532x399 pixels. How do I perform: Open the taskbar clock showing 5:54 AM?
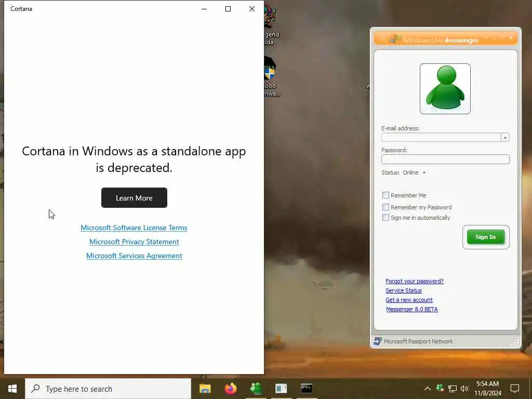487,389
